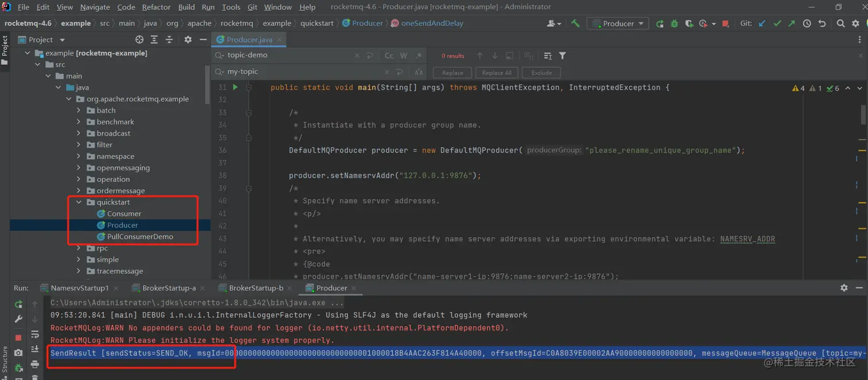Viewport: 868px width, 380px height.
Task: Jump to next highlighted error arrow
Action: 859,88
